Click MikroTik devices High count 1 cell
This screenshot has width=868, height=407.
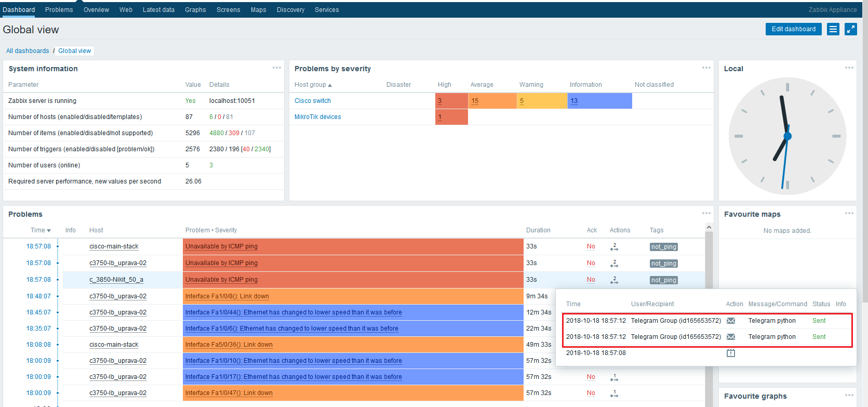pyautogui.click(x=439, y=117)
